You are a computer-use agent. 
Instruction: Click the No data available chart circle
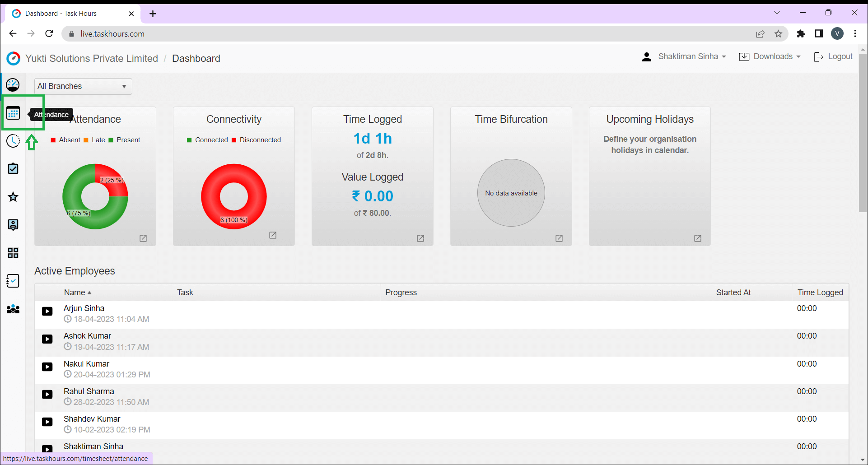pos(511,193)
